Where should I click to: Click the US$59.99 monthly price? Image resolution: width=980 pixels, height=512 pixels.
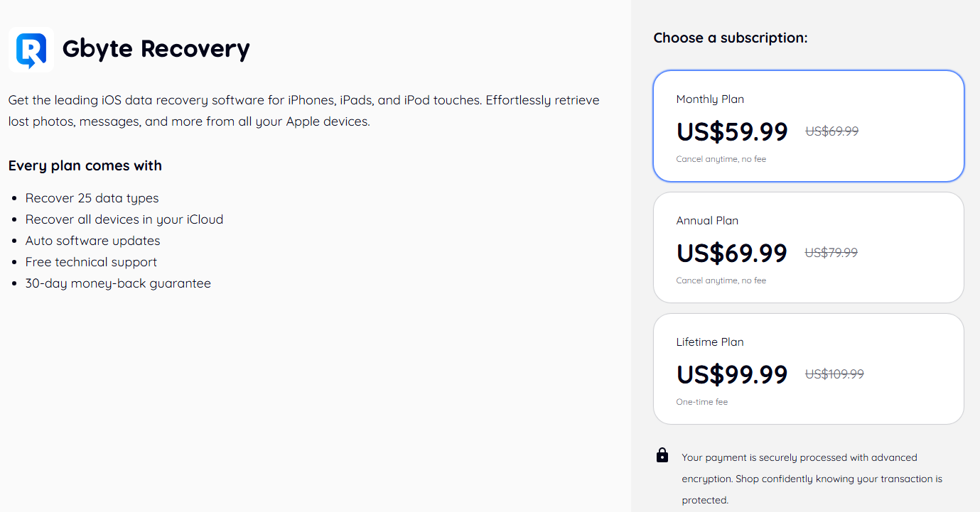point(732,131)
